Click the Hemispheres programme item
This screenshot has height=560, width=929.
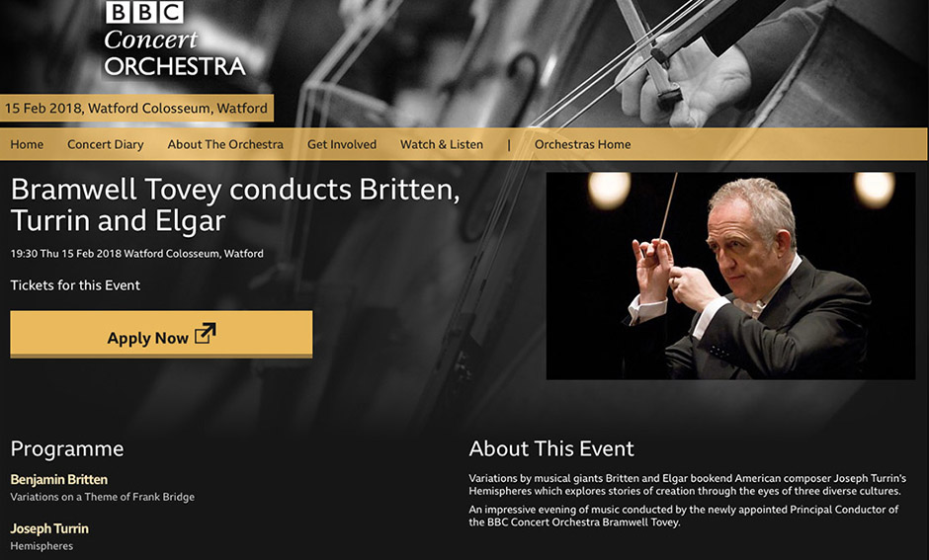pos(42,546)
